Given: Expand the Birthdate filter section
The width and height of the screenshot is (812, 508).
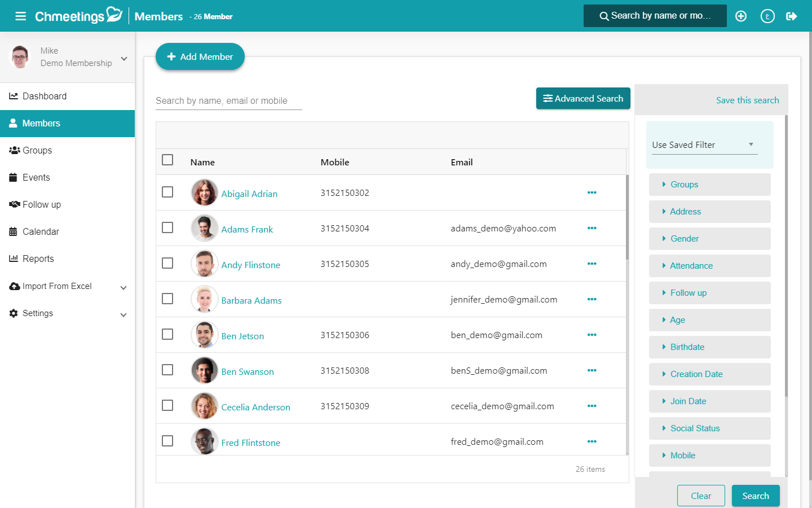Looking at the screenshot, I should pyautogui.click(x=709, y=347).
